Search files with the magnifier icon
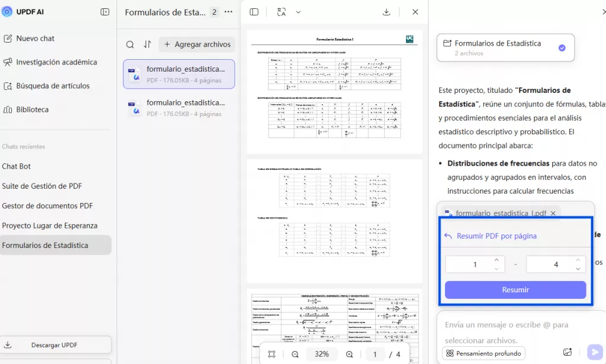This screenshot has width=606, height=364. pyautogui.click(x=130, y=44)
